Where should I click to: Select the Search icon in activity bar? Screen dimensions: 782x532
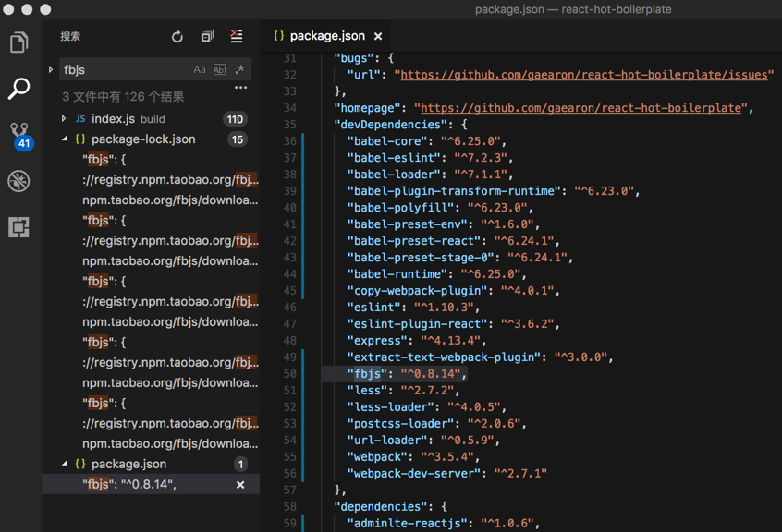pyautogui.click(x=19, y=89)
